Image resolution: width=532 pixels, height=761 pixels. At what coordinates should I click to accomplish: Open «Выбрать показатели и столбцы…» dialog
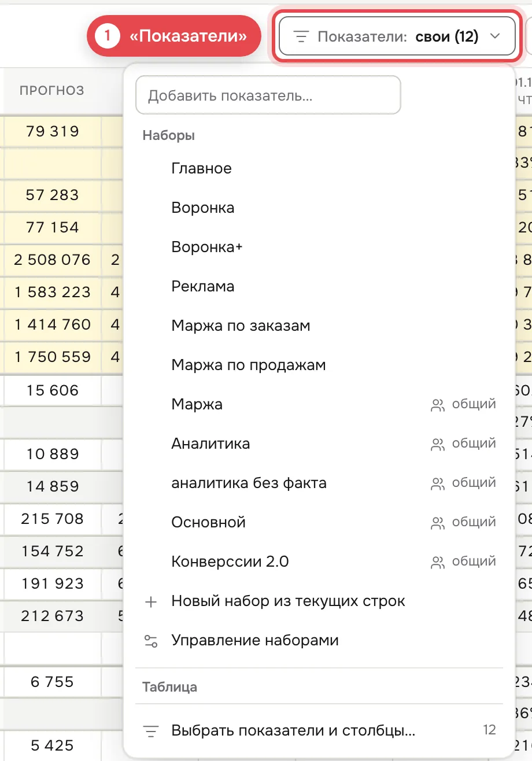(319, 730)
